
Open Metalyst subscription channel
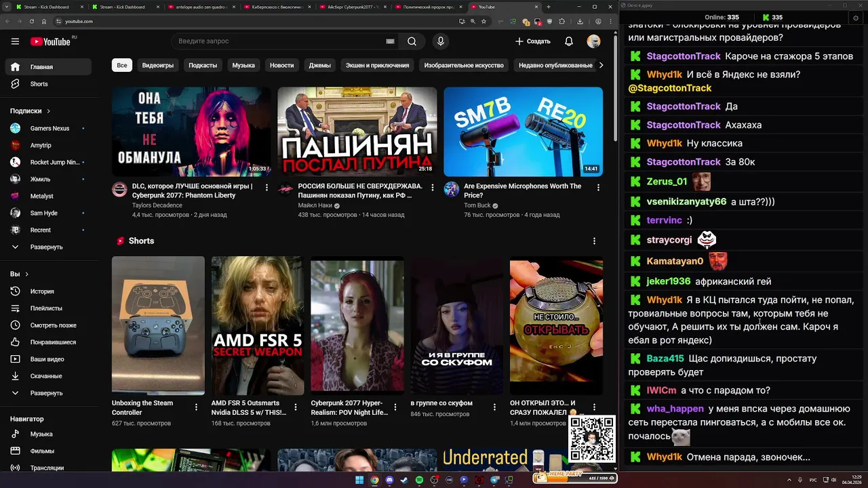tap(47, 197)
